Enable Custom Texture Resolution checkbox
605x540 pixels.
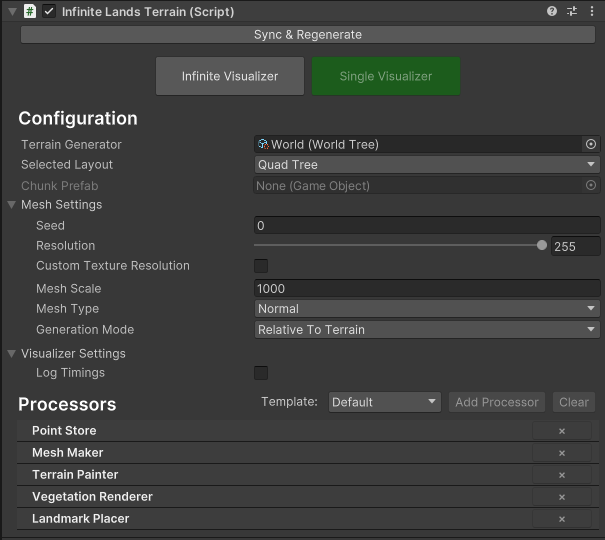[261, 266]
